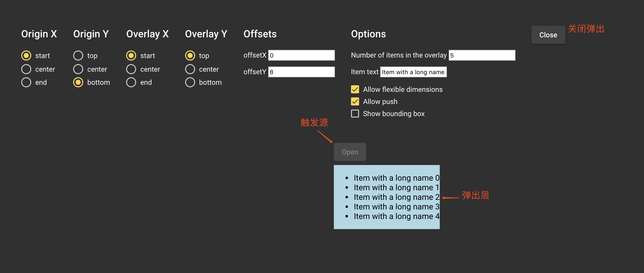Screen dimensions: 644x273
Task: Select "Item with a long name 0"
Action: coord(396,178)
